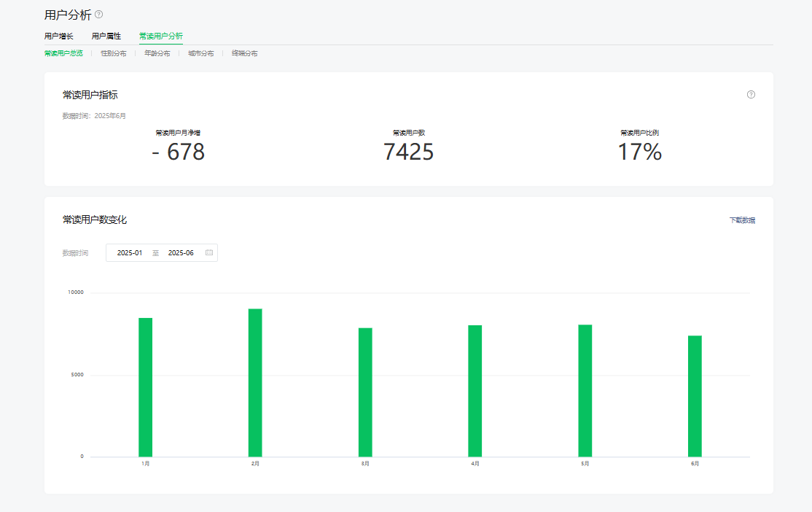Click 下载数据 link

[742, 220]
